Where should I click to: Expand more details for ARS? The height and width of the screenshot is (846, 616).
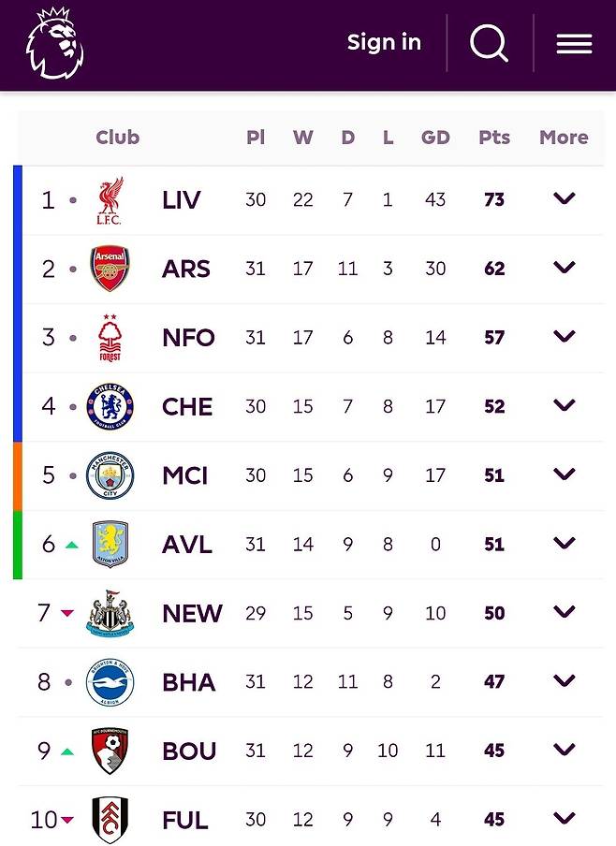click(564, 268)
